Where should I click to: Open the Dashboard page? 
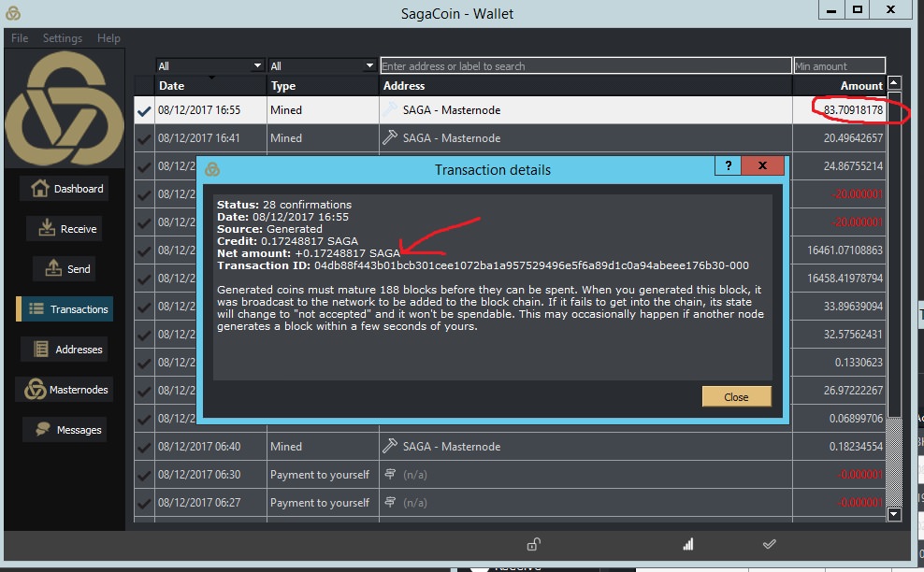(65, 189)
